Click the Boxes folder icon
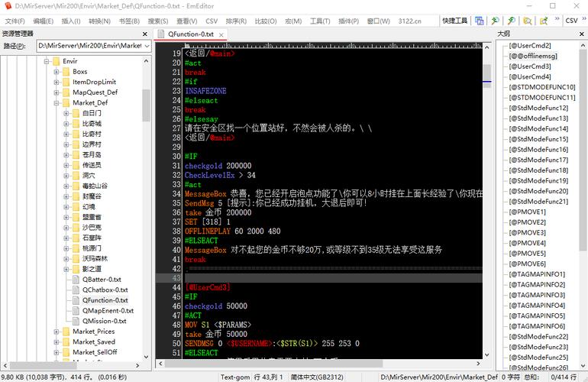Screen dimensions: 588x382 tap(66, 72)
